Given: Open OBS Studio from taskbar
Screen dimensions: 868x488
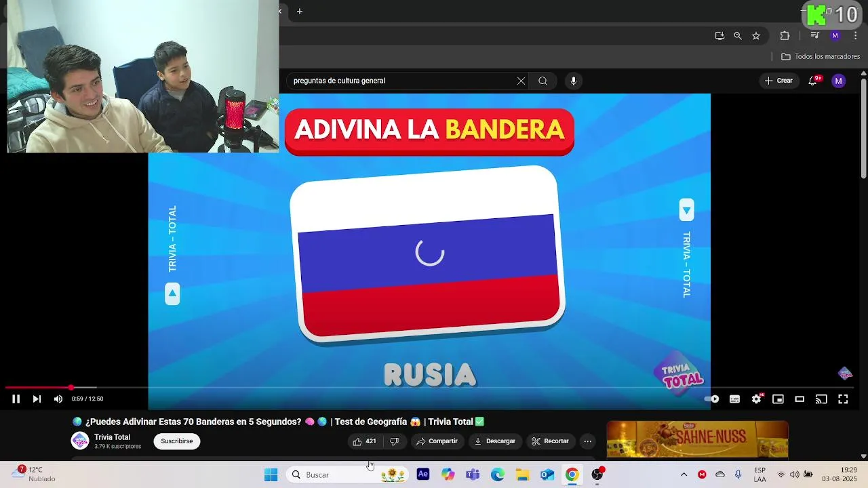Looking at the screenshot, I should 597,474.
